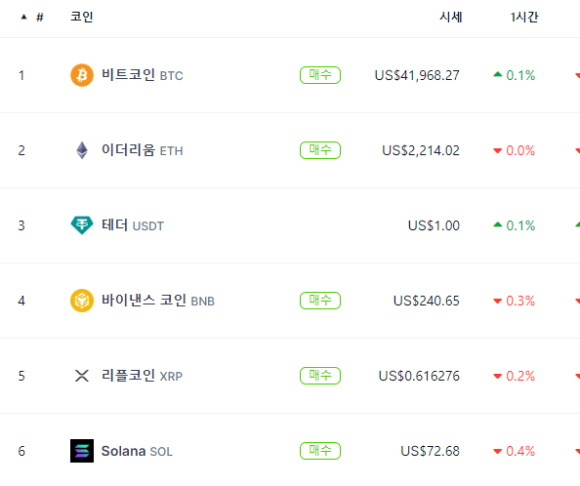Click the XRP logo icon
580x486 pixels.
[x=82, y=376]
